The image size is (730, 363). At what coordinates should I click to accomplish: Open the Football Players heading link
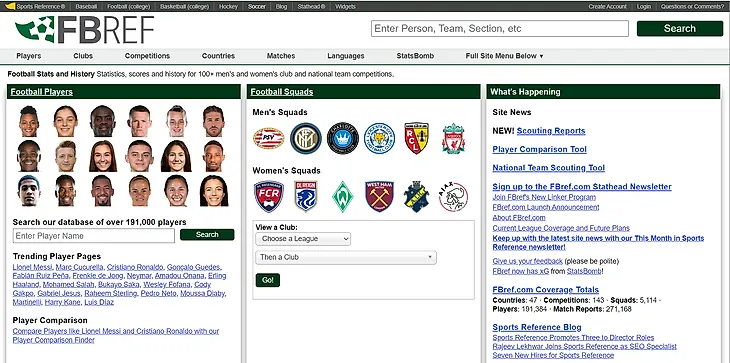(41, 92)
